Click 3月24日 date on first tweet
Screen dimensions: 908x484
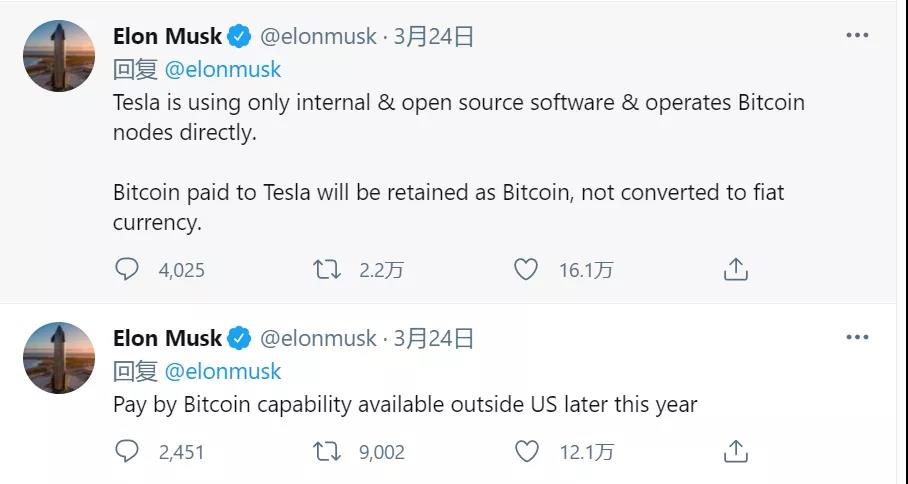(x=434, y=36)
